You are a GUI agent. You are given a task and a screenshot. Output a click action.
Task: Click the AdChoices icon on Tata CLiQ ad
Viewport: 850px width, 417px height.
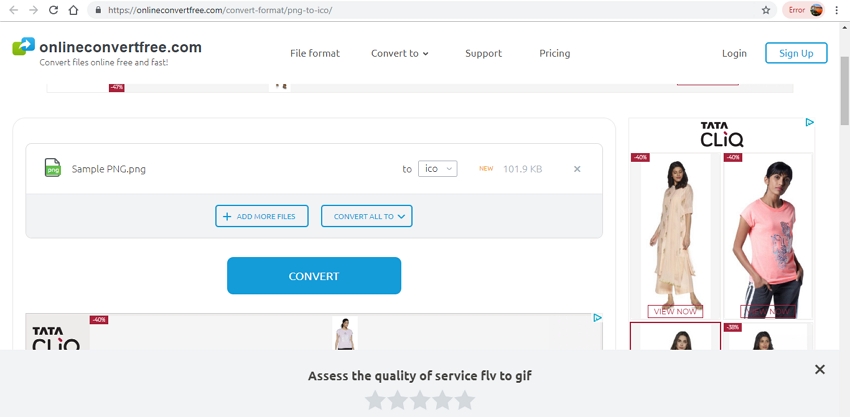[809, 123]
